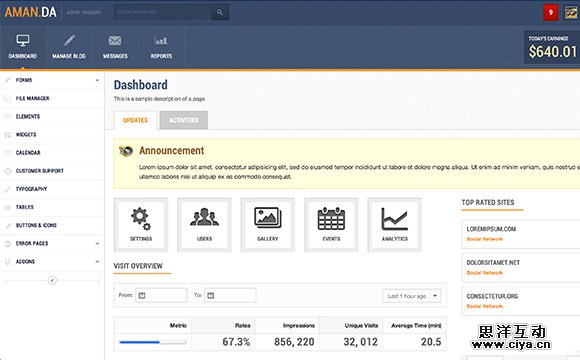Open the DOLORSITAMET.NET site link
Image resolution: width=580 pixels, height=360 pixels.
coord(493,263)
